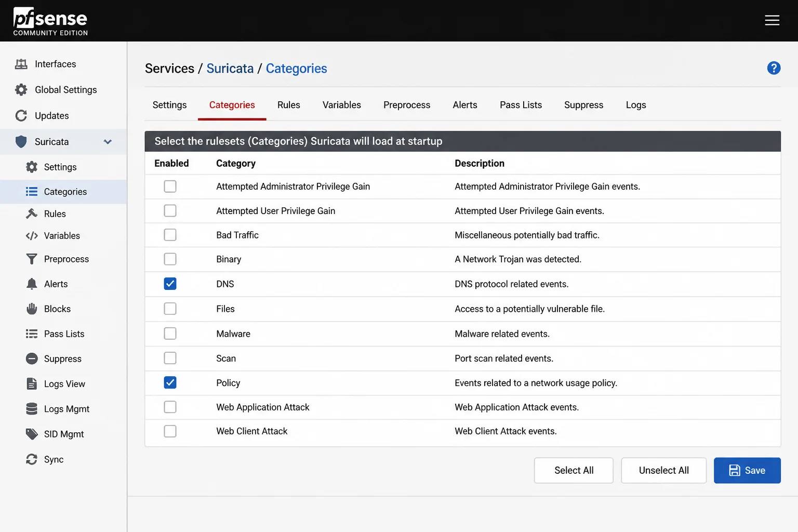This screenshot has height=532, width=798.
Task: Enable the Malware category checkbox
Action: 170,334
